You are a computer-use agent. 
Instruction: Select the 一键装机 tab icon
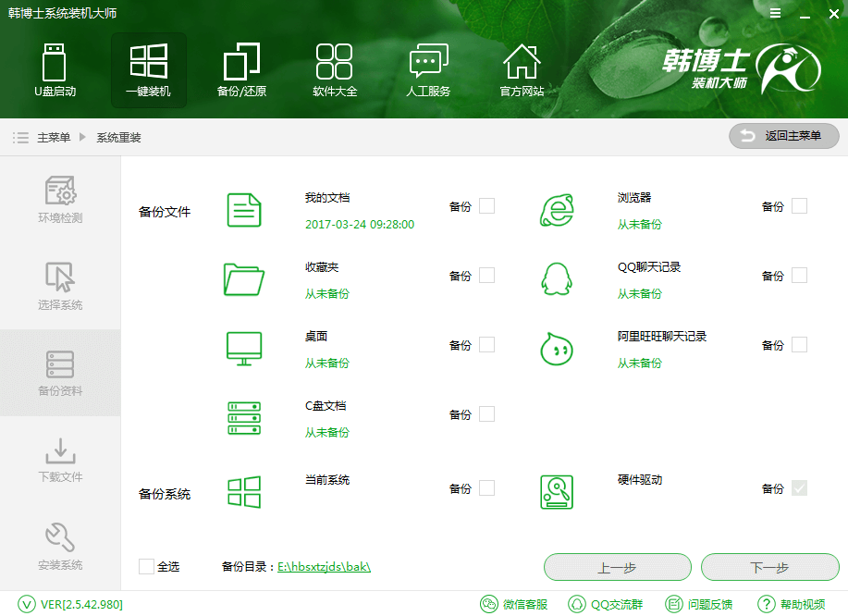148,69
